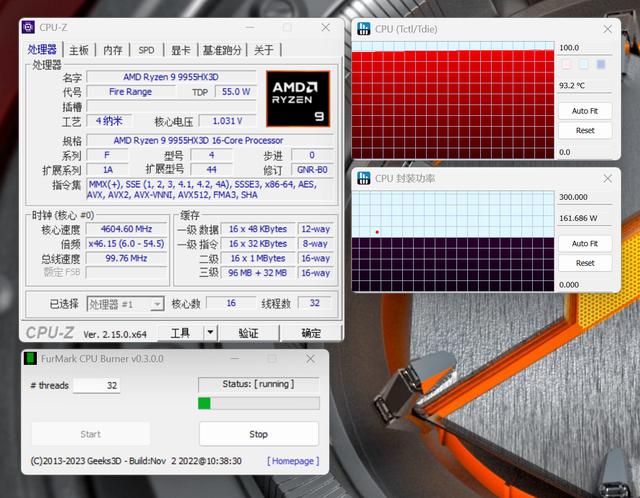Select the blue color swatch in temperature panel
Viewport: 640px width, 498px height.
[x=601, y=64]
